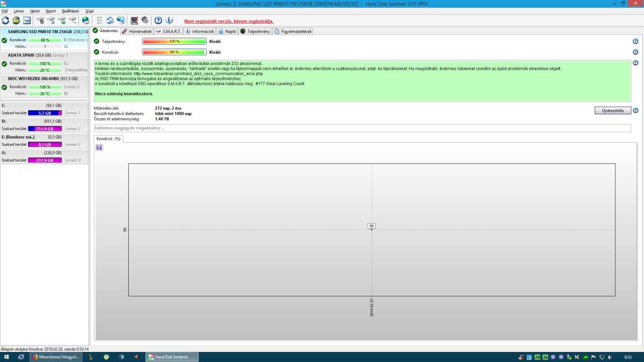Image resolution: width=644 pixels, height=362 pixels.
Task: Select the E: [Rendszer szá..] partition
Action: point(44,140)
